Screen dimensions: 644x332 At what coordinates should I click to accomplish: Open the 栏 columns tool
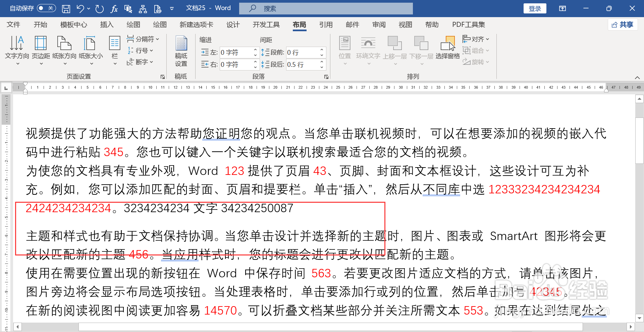pos(115,50)
